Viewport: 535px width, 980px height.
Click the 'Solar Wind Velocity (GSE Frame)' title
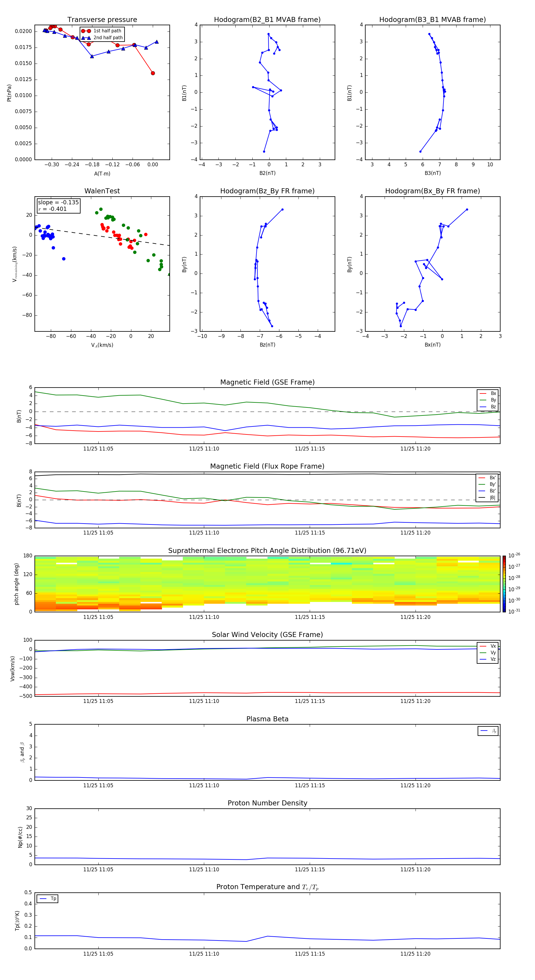[267, 635]
